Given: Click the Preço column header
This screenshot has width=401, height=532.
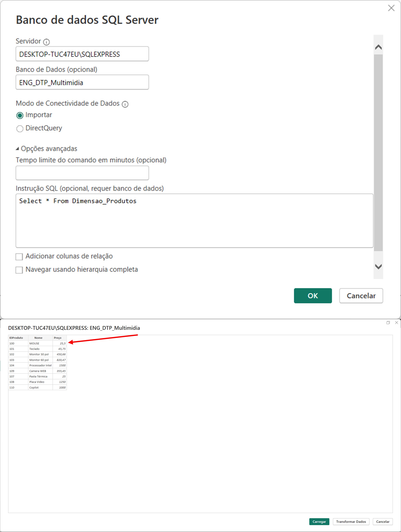Looking at the screenshot, I should click(x=60, y=338).
